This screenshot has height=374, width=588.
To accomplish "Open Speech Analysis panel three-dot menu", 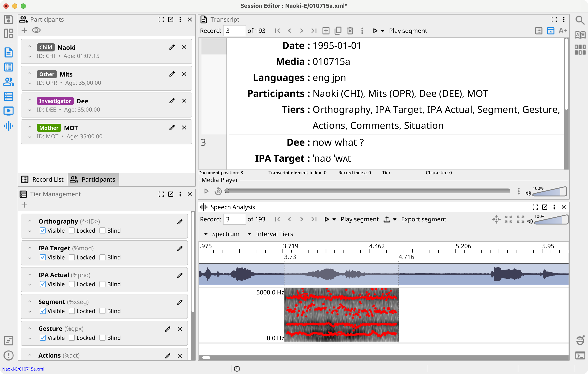I will click(x=554, y=207).
